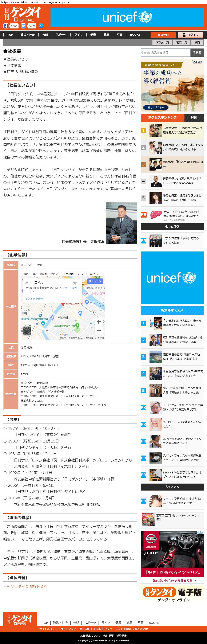Screen dimensions: 207x644
Task: Click the red location marker on map
Action: point(63,304)
